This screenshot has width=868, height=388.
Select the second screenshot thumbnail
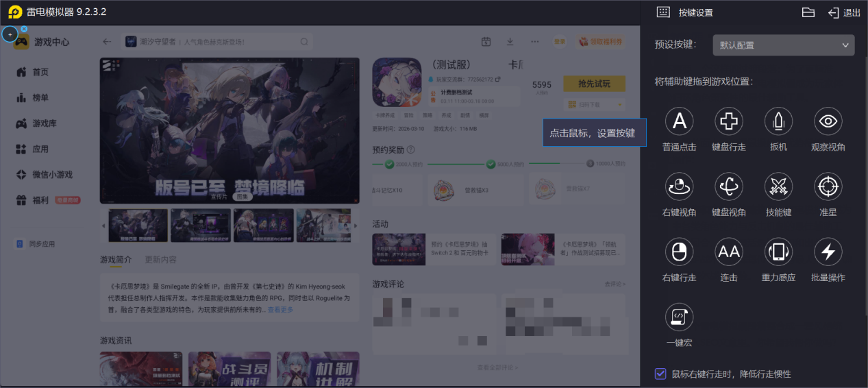coord(201,226)
